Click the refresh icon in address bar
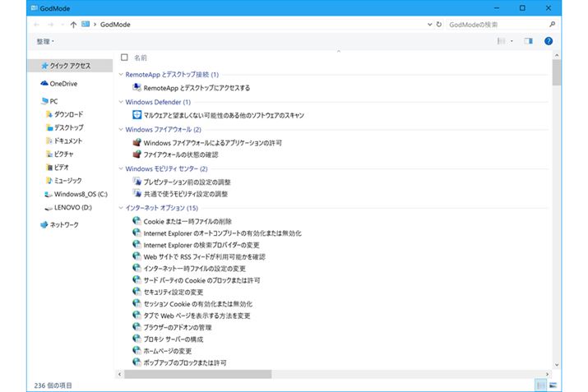 point(438,25)
